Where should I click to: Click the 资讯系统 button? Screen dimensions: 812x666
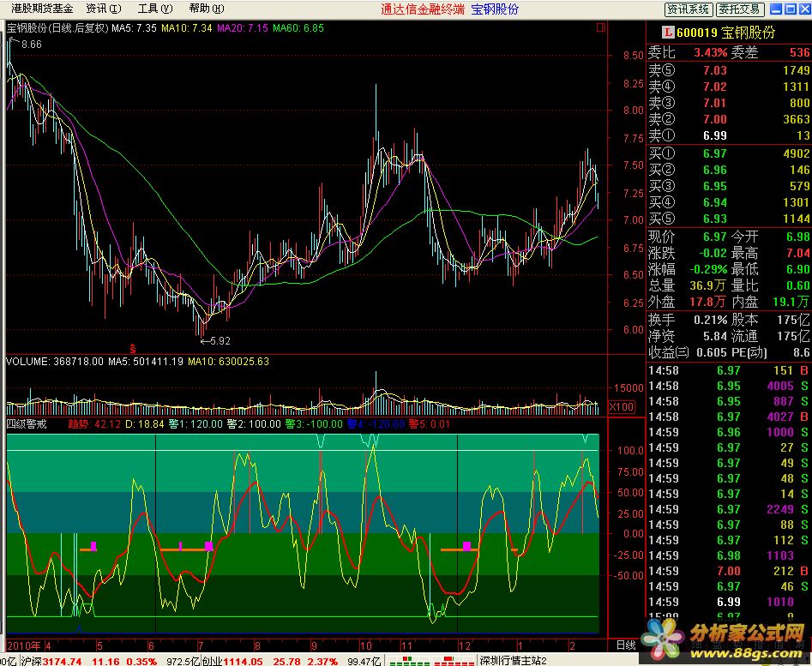tap(689, 9)
